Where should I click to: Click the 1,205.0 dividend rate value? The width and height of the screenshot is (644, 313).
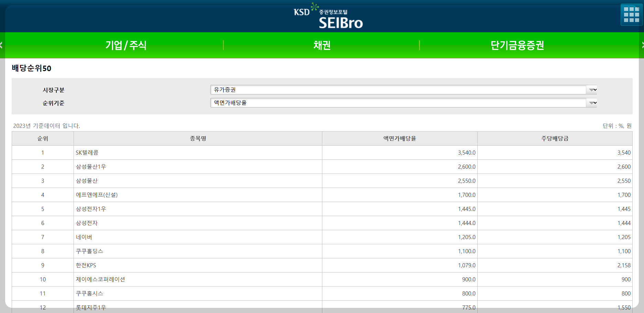467,237
